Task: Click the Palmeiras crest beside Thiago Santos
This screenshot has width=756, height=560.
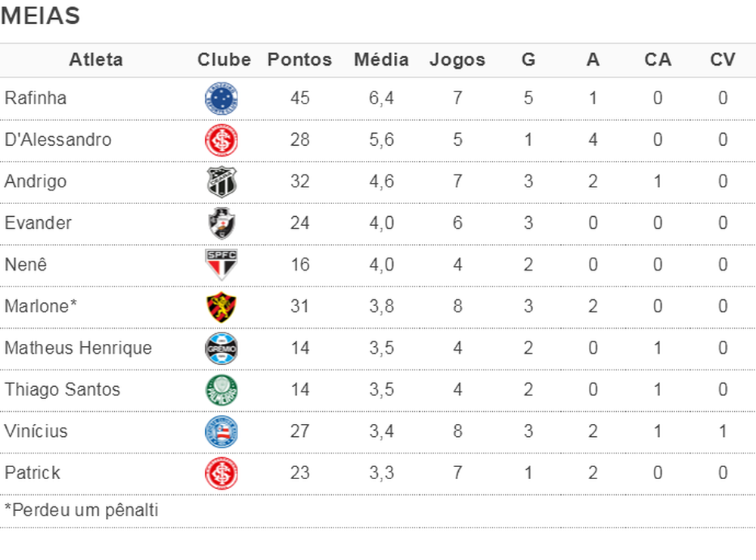Action: pyautogui.click(x=222, y=390)
